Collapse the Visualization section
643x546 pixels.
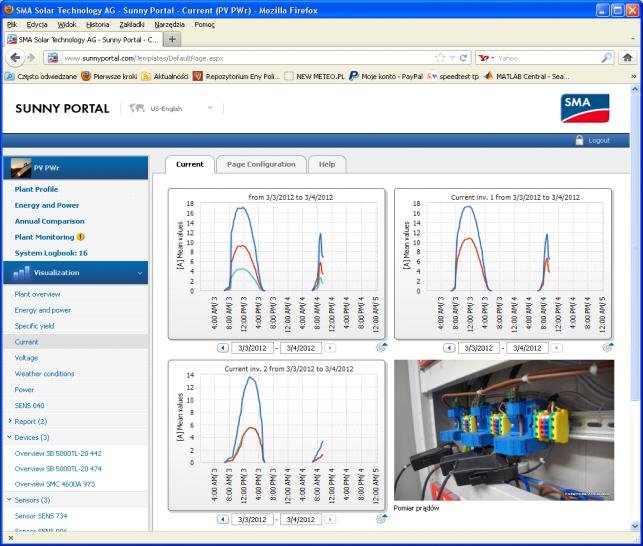140,273
